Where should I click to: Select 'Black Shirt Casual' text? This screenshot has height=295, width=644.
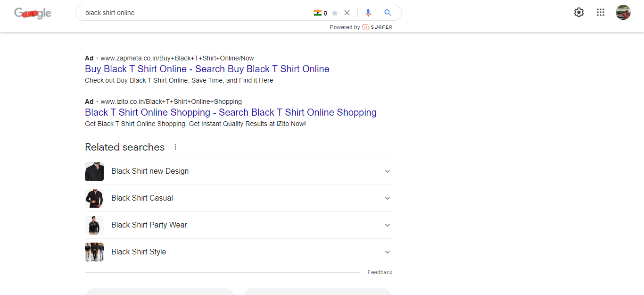(x=142, y=198)
